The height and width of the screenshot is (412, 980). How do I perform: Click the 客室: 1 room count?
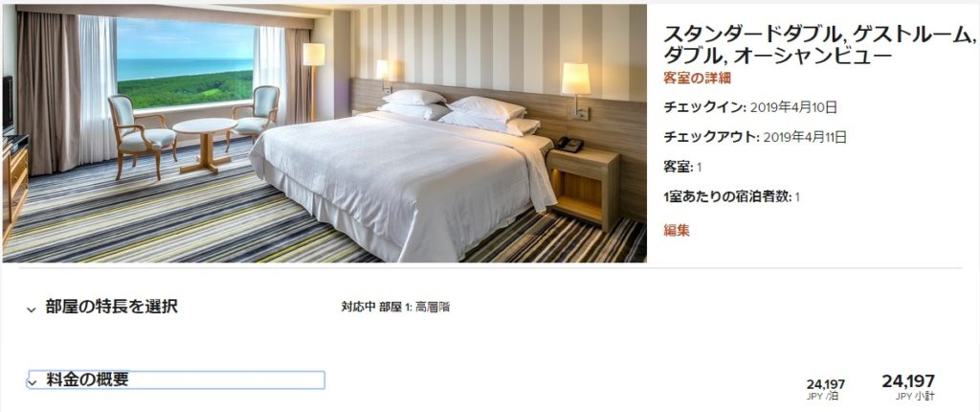pyautogui.click(x=681, y=167)
